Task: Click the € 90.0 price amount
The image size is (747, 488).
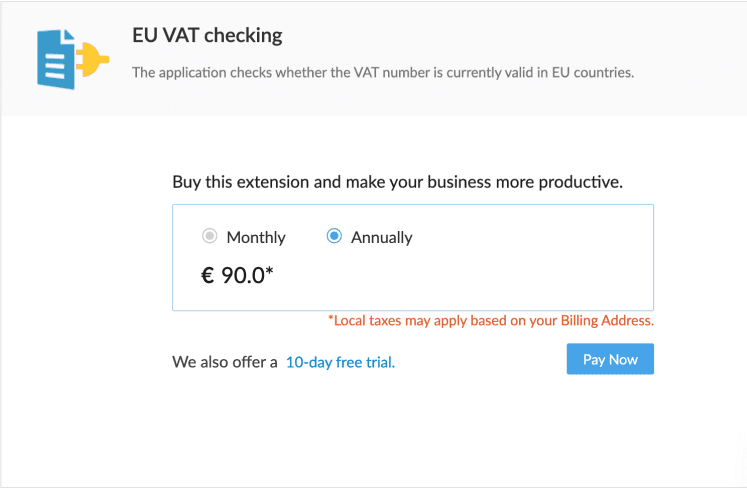Action: point(237,275)
